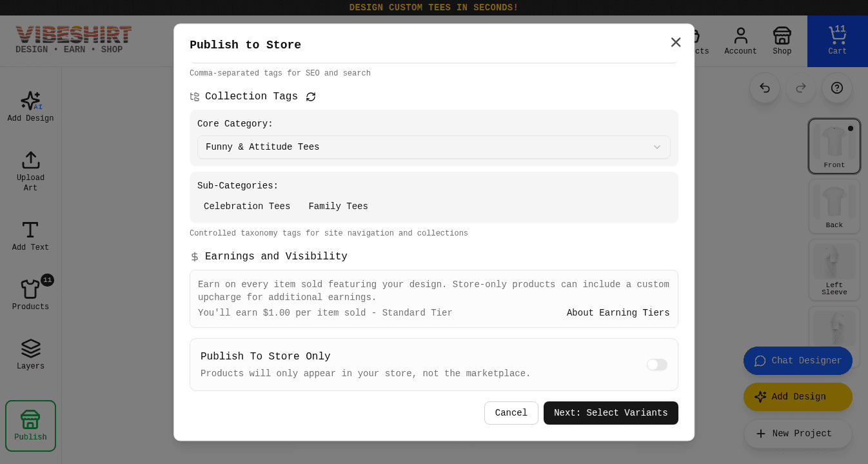
Task: Click the Undo icon
Action: tap(765, 88)
